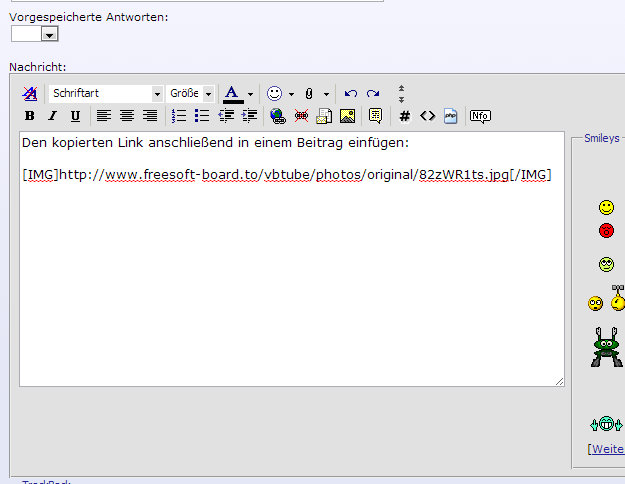Align text left

tap(104, 116)
